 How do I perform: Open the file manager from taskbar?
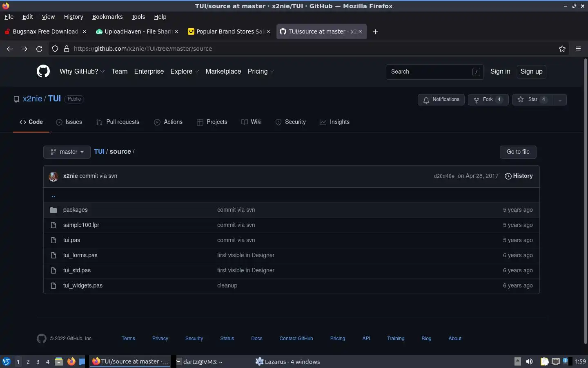point(59,361)
